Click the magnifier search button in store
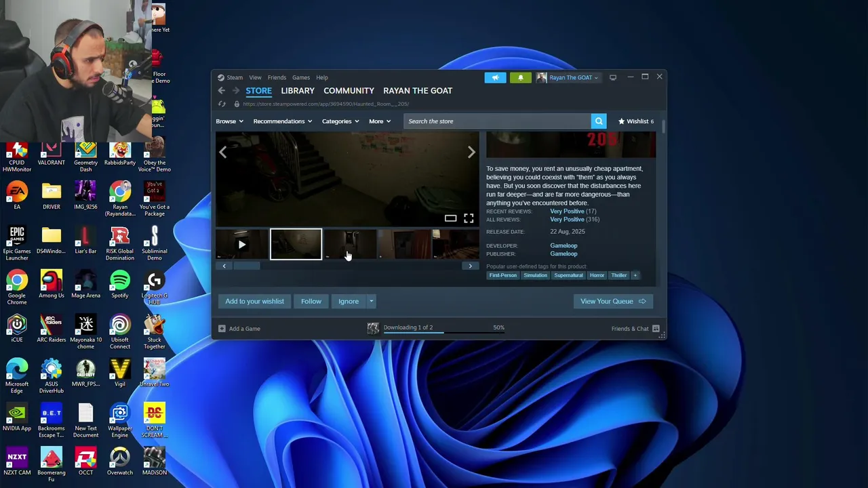The height and width of the screenshot is (488, 868). tap(599, 121)
